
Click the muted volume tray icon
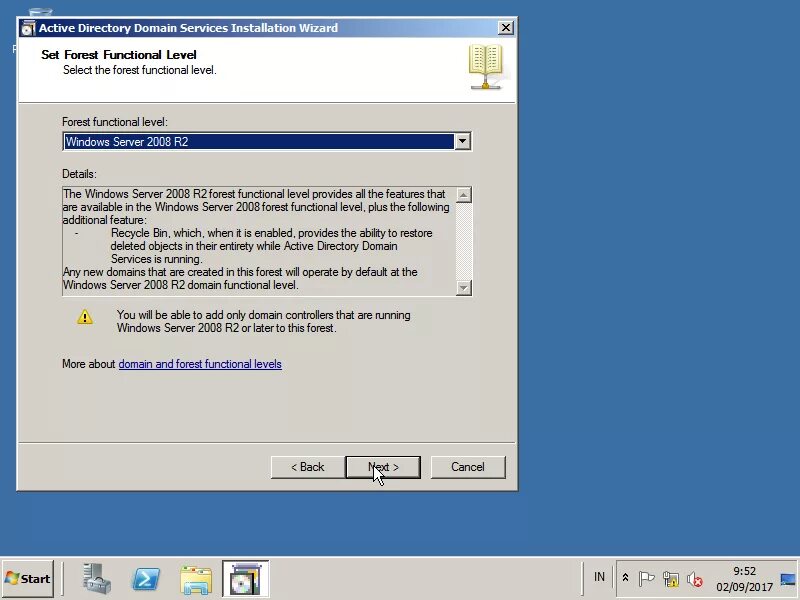[x=694, y=579]
